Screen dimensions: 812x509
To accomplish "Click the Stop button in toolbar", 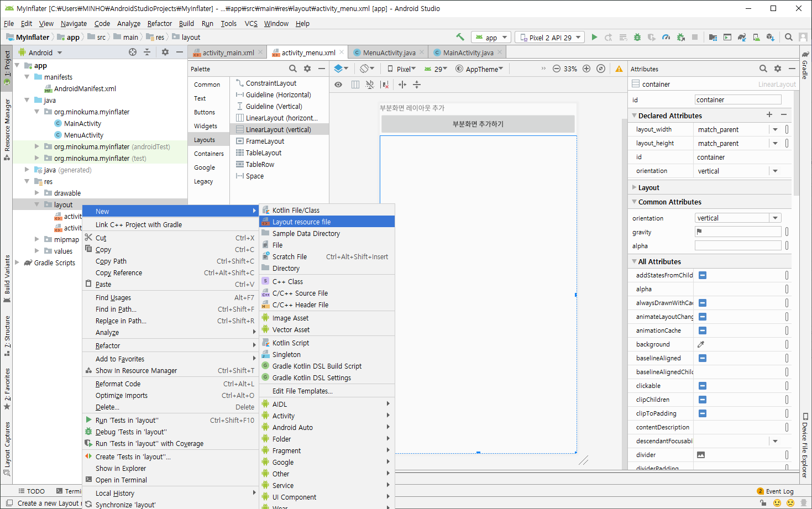I will click(x=695, y=37).
